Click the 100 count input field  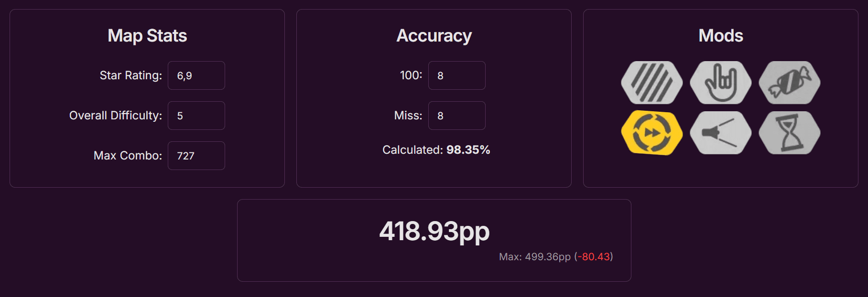pyautogui.click(x=456, y=75)
